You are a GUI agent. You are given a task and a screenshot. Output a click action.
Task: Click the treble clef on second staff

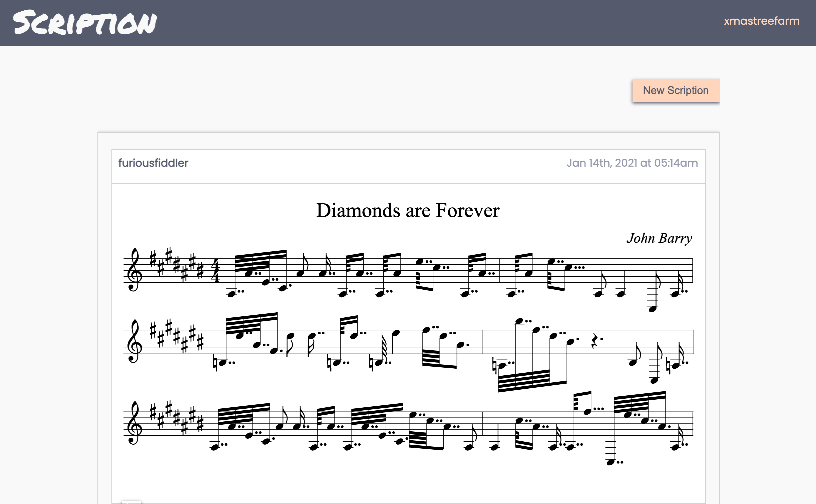click(134, 341)
